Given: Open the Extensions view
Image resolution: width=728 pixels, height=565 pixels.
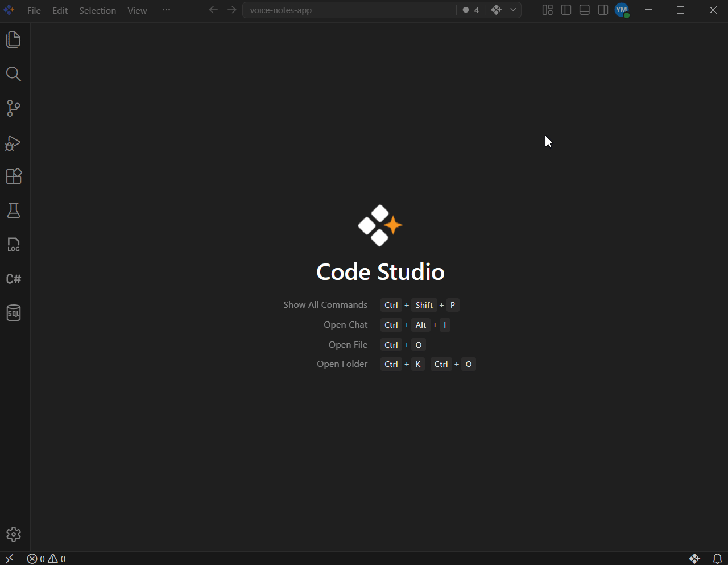Looking at the screenshot, I should pos(14,176).
